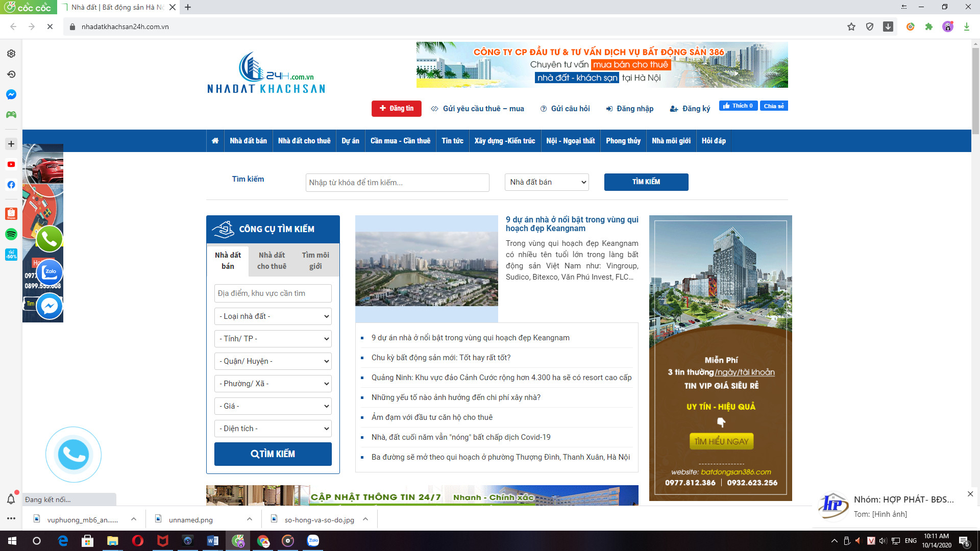Bookmark this page with the star icon
This screenshot has height=551, width=980.
pyautogui.click(x=851, y=27)
